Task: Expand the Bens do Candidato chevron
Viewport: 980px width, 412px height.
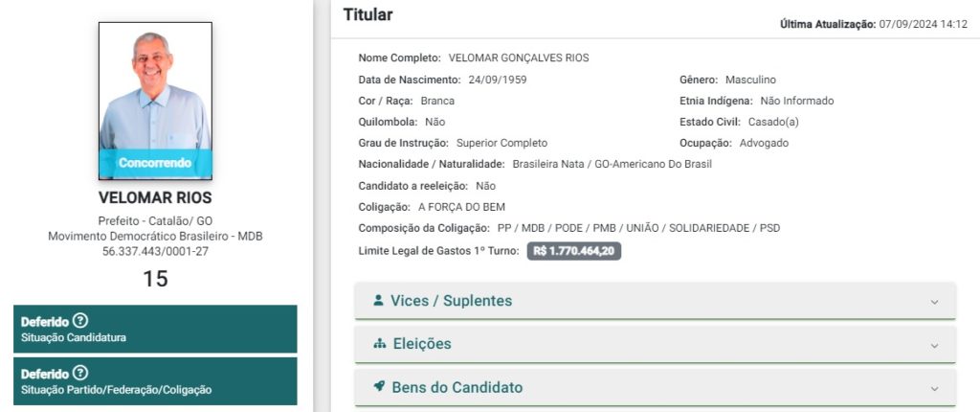Action: click(934, 388)
